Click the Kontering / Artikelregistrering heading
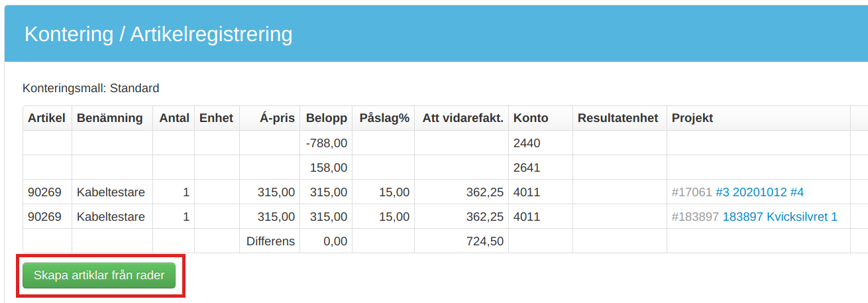The image size is (868, 303). point(158,34)
